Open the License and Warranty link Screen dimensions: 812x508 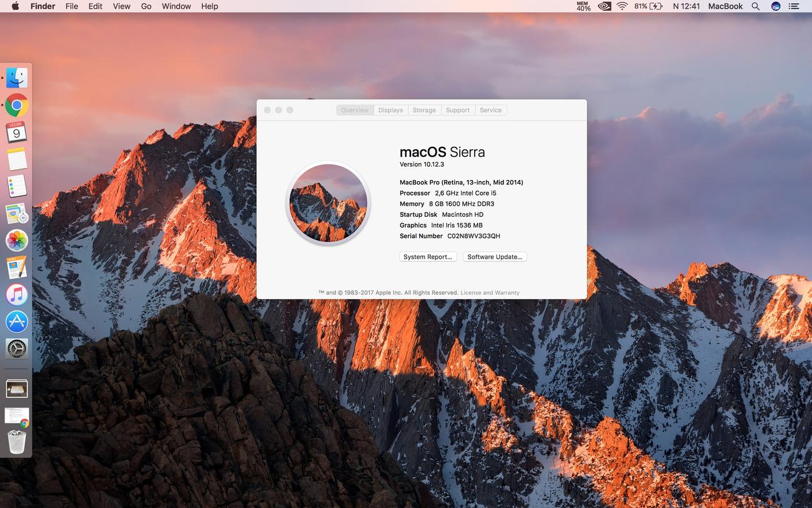490,292
